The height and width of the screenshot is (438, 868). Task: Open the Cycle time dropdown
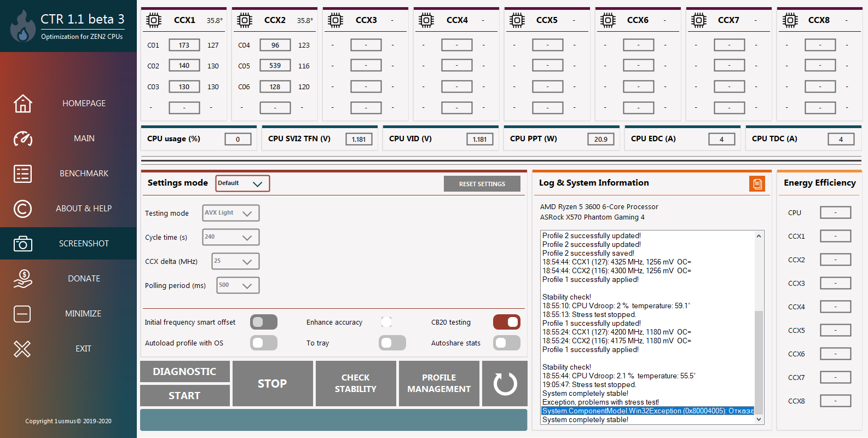[231, 237]
